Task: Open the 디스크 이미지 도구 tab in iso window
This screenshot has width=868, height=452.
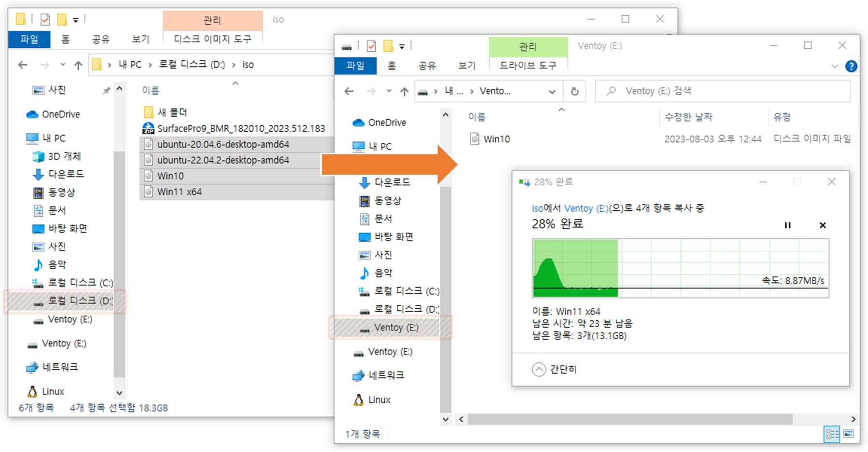Action: click(213, 39)
